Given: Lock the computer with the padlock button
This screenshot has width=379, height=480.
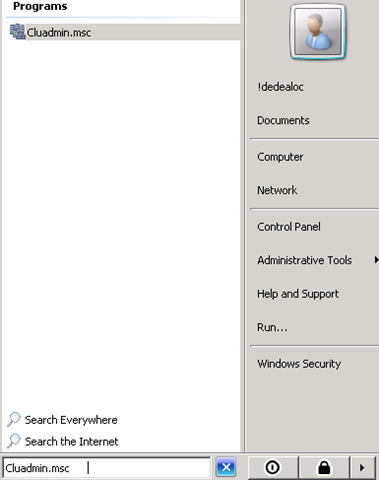Looking at the screenshot, I should [x=324, y=467].
